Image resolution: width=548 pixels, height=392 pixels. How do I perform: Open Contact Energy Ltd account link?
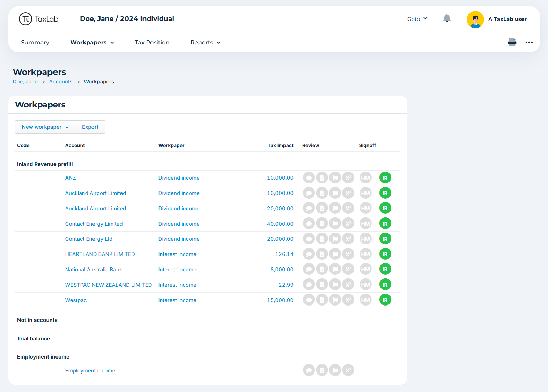(x=89, y=239)
